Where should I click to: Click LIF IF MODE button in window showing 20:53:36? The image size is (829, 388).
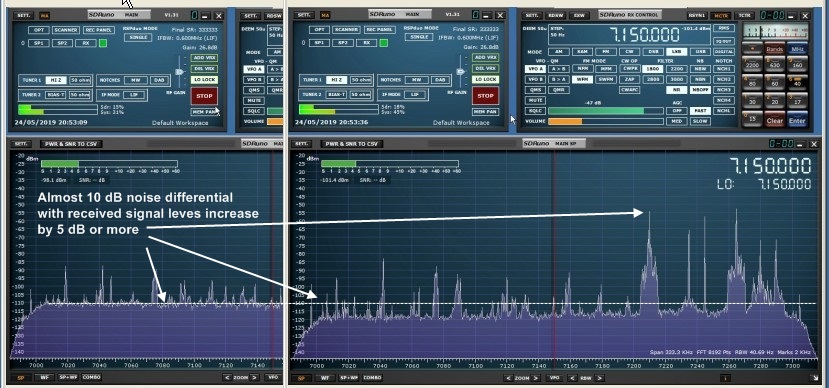[414, 94]
